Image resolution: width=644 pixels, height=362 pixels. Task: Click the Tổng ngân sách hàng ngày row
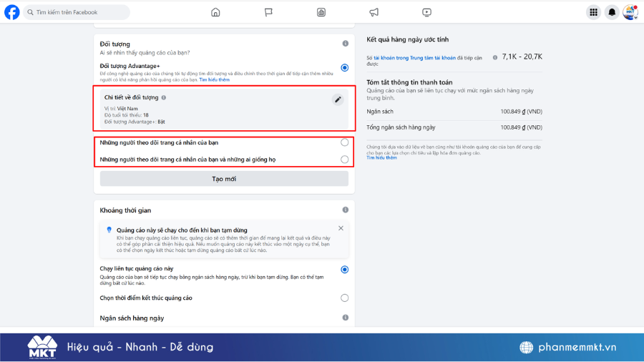click(x=454, y=127)
